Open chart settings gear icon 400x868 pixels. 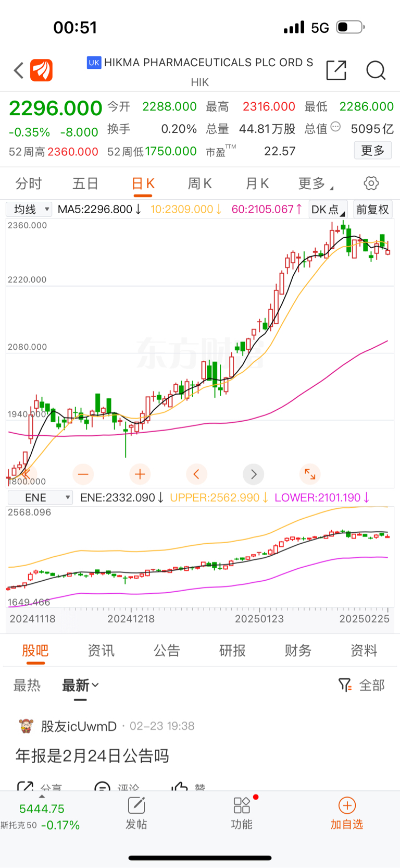point(371,184)
